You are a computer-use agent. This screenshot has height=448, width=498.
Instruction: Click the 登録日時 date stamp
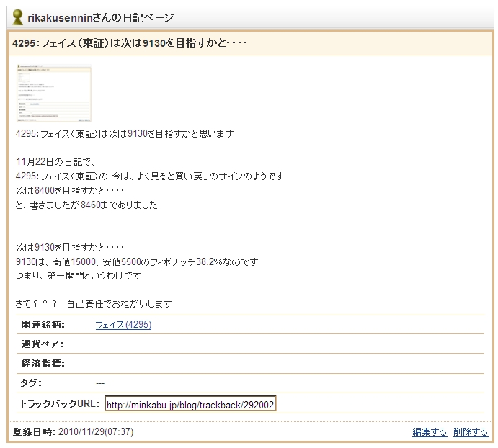pyautogui.click(x=73, y=432)
